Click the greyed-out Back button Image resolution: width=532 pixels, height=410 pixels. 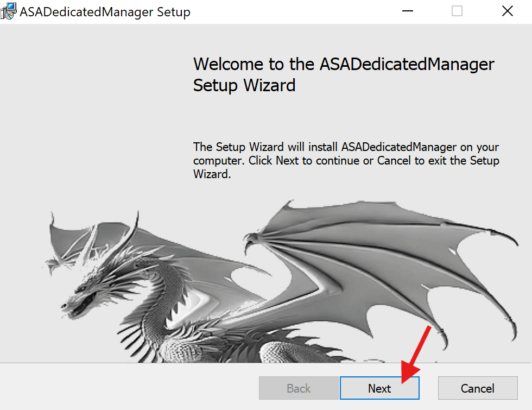(x=299, y=388)
